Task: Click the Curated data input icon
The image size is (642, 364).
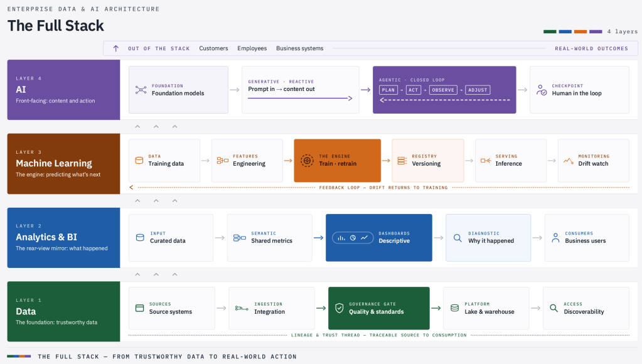Action: 140,237
